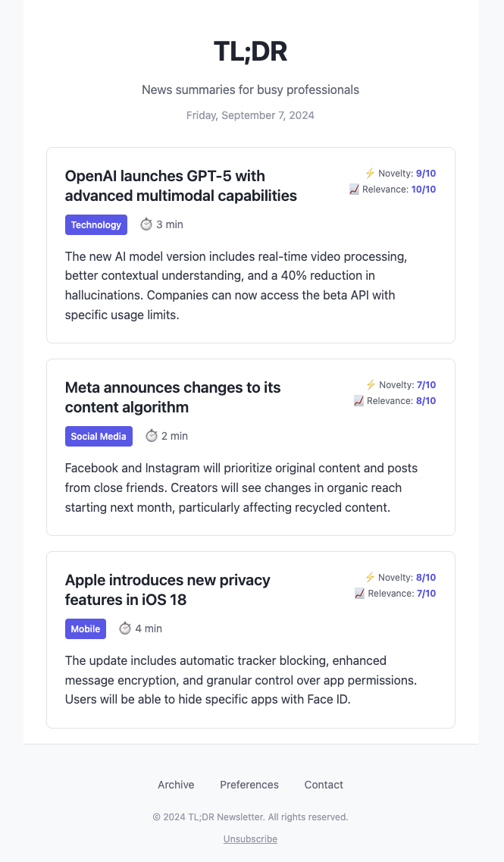Select the Mobile category badge
Screen dimensions: 504x862
tap(85, 628)
